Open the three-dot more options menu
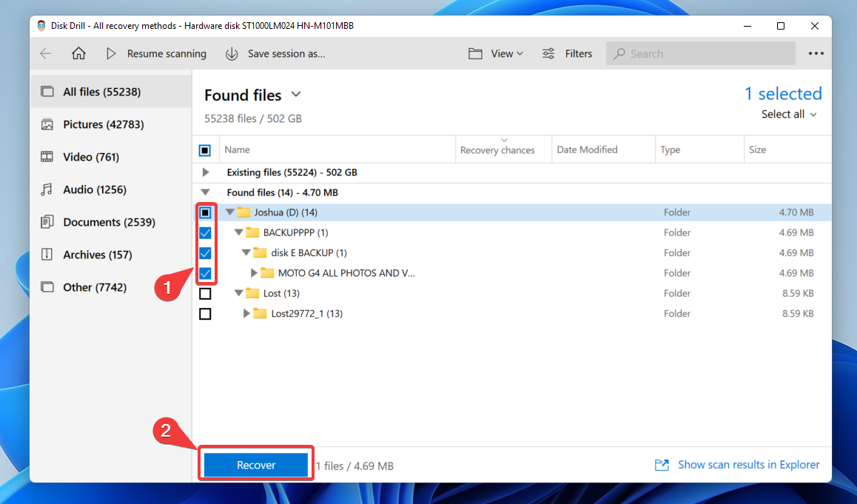The height and width of the screenshot is (504, 857). (816, 53)
